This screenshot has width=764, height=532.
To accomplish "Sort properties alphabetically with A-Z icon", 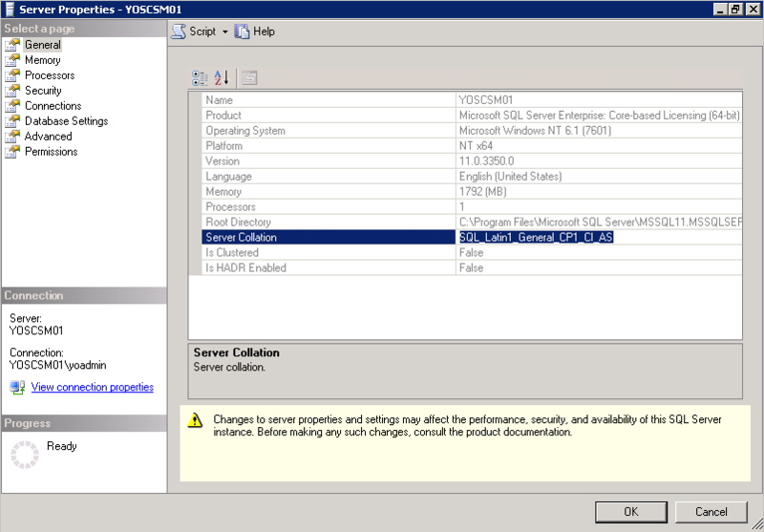I will pos(222,78).
